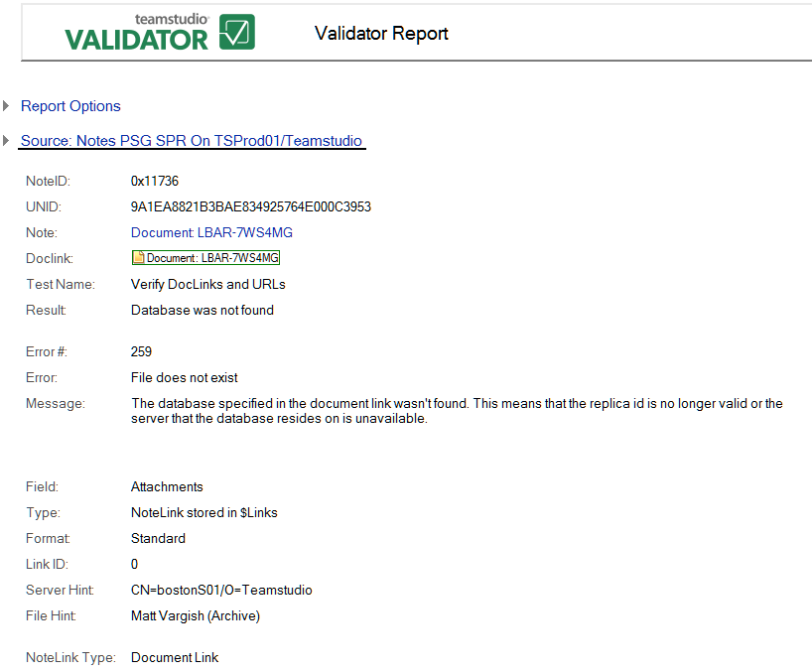
Task: Click the Message text about database not found
Action: tap(457, 411)
